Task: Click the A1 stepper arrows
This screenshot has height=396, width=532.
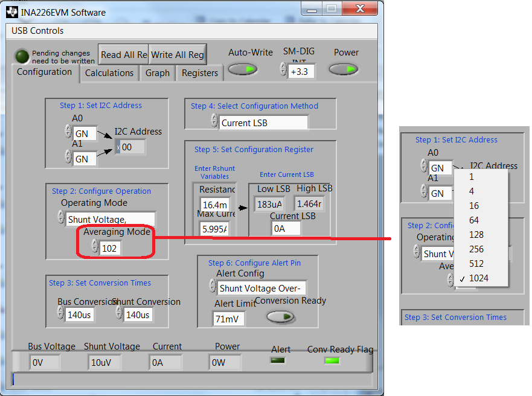Action: click(68, 156)
